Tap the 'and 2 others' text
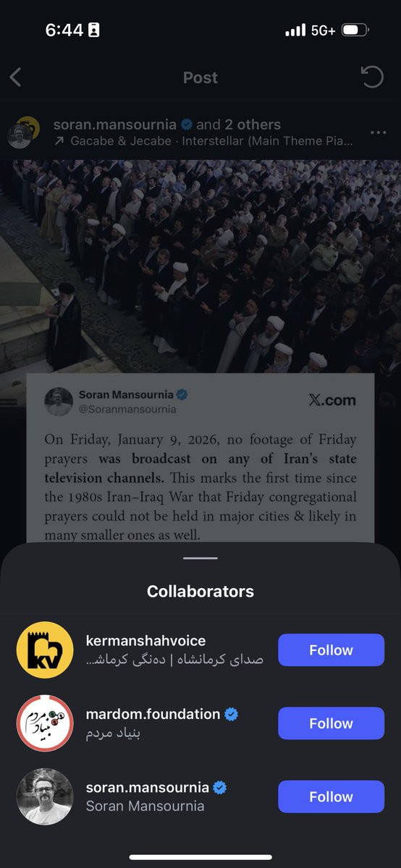This screenshot has width=401, height=868. (238, 124)
